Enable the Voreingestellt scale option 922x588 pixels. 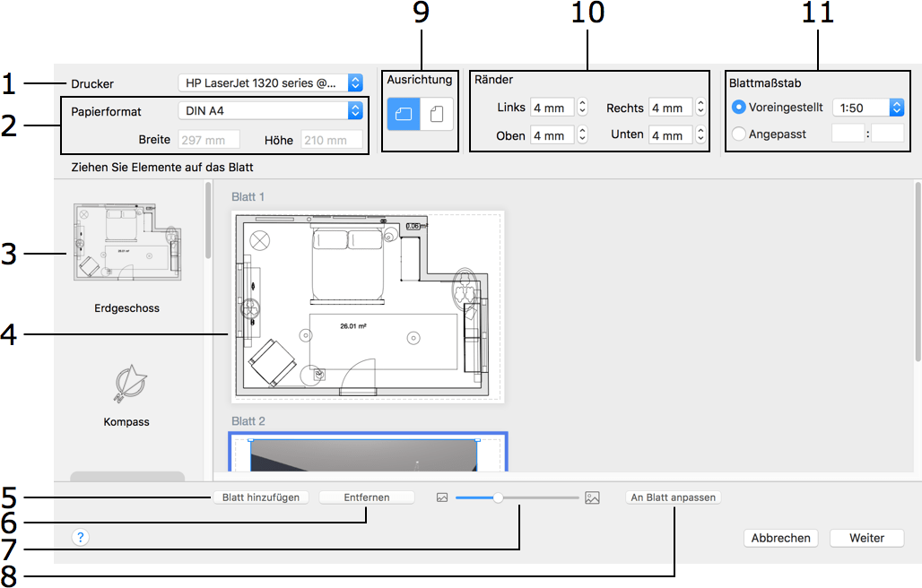click(738, 107)
